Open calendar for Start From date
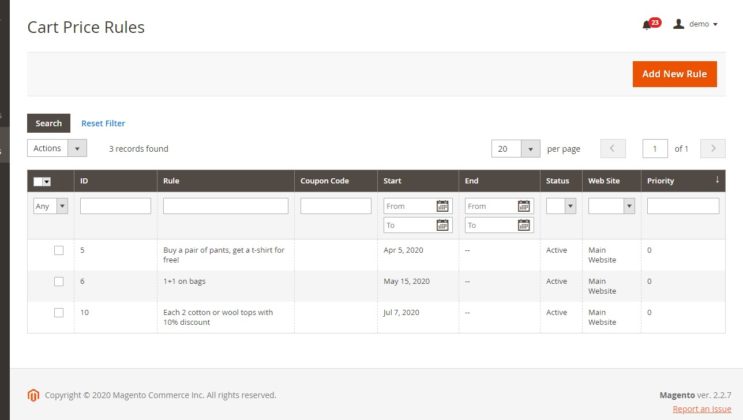 click(442, 206)
